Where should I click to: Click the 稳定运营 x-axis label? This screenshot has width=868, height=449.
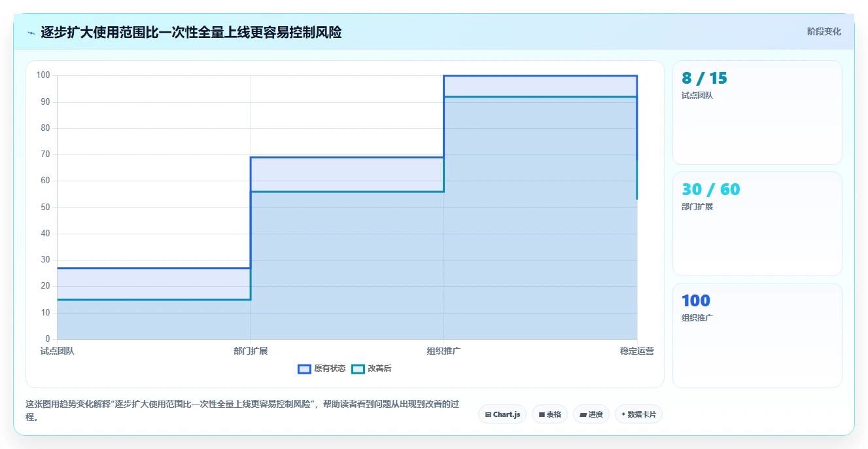637,351
